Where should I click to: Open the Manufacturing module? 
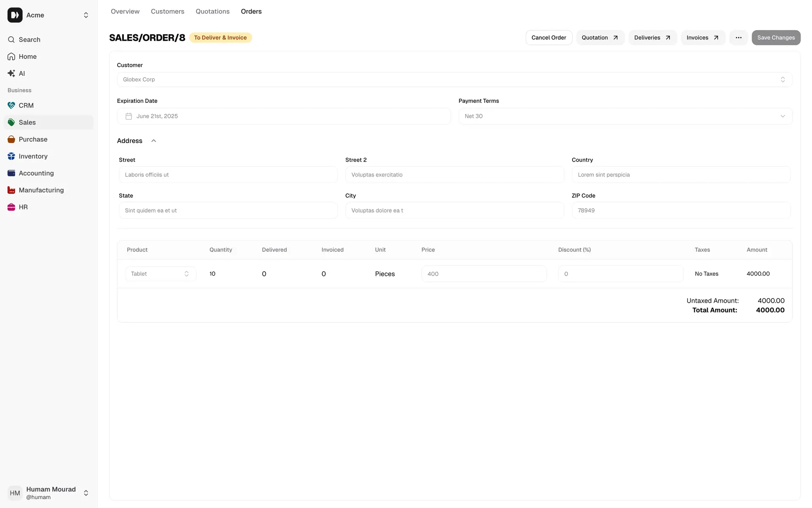[41, 190]
